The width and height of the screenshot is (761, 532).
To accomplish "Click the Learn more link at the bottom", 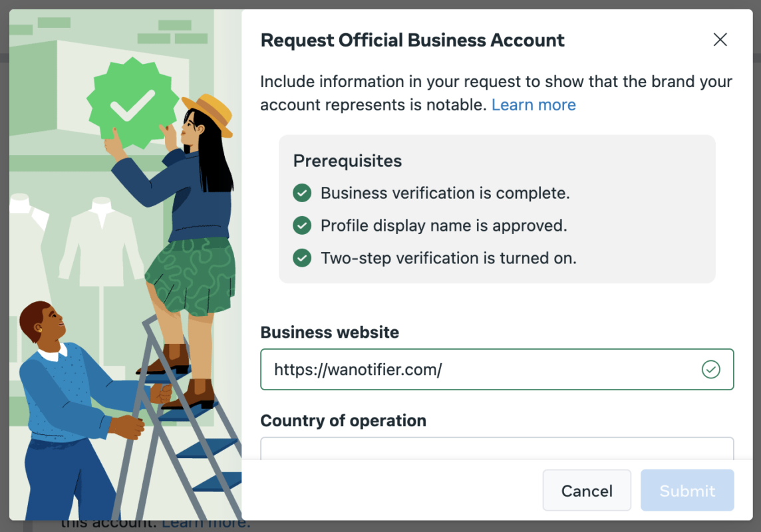I will tap(205, 523).
